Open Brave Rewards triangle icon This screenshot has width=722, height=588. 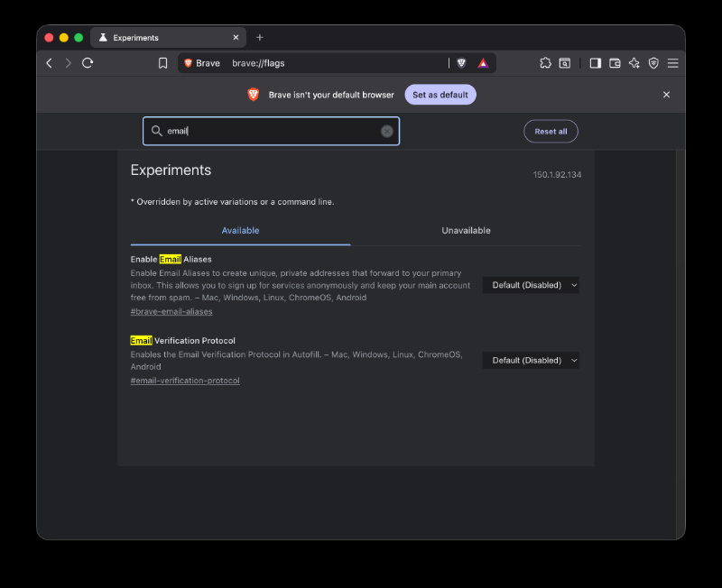click(x=483, y=63)
